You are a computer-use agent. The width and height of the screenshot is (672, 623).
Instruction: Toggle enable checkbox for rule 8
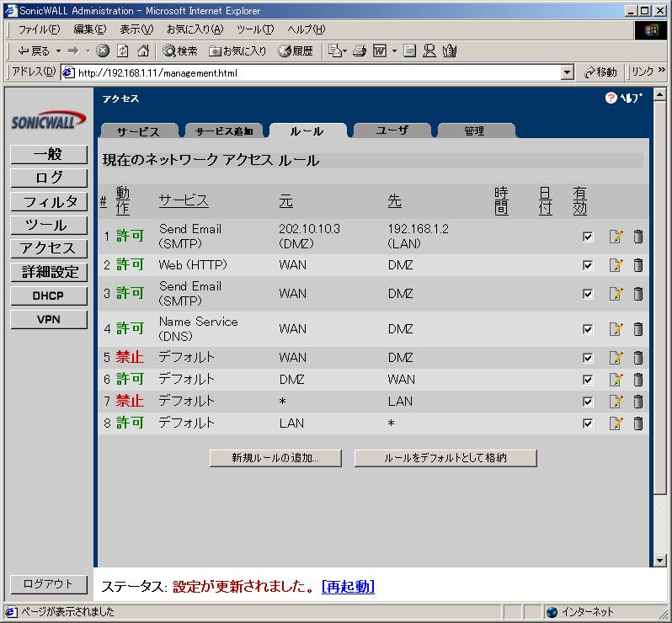[588, 423]
